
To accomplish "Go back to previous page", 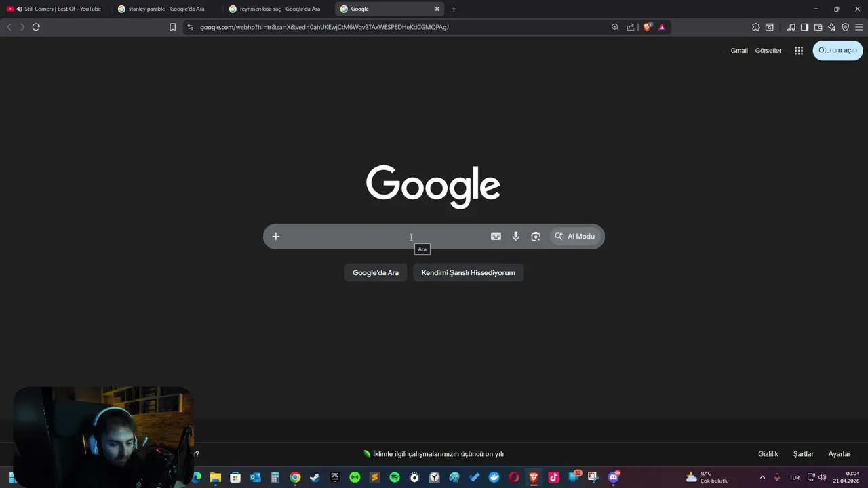I will tap(9, 27).
